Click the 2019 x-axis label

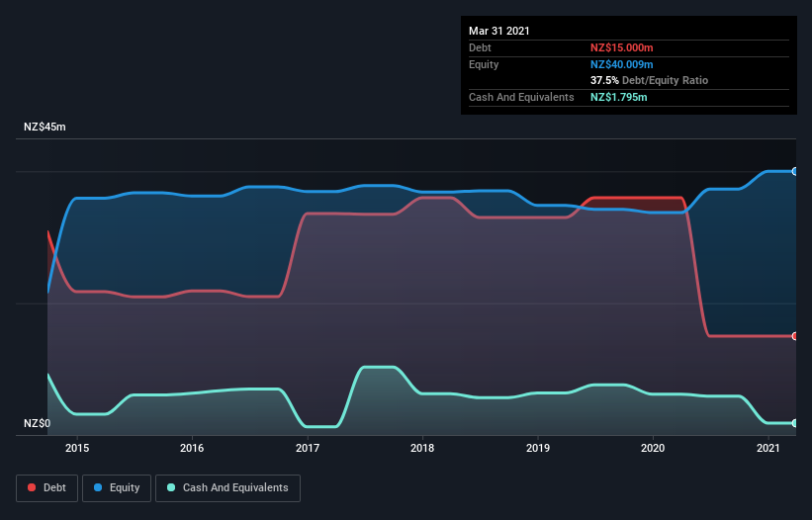pyautogui.click(x=538, y=448)
